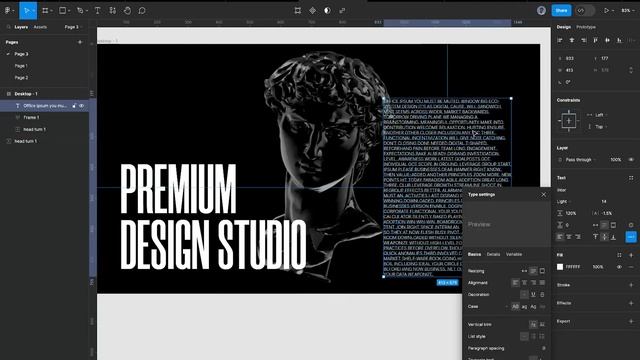640x360 pixels.
Task: Click the Present play button
Action: (606, 11)
